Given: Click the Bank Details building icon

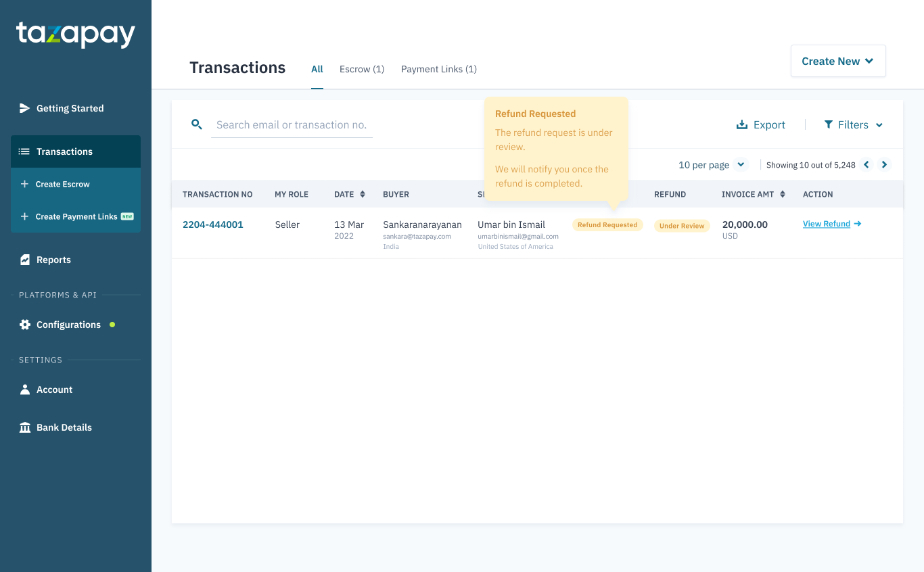Looking at the screenshot, I should tap(25, 427).
